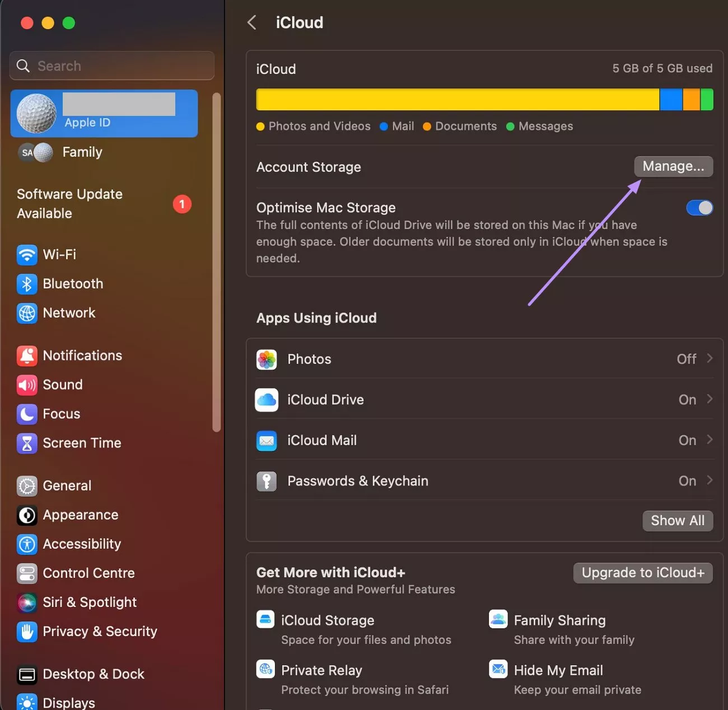Open the Family sidebar item

tap(104, 152)
